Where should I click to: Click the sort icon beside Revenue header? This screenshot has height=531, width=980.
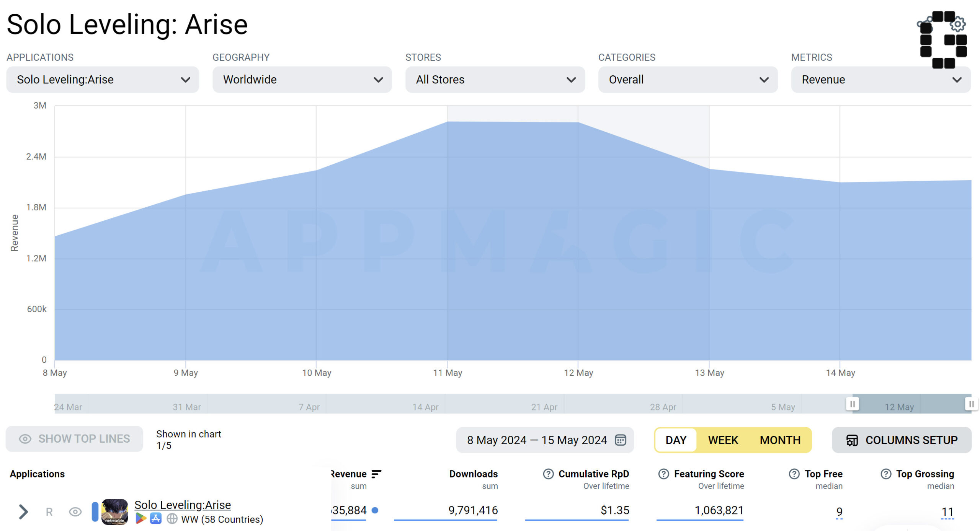pyautogui.click(x=376, y=474)
